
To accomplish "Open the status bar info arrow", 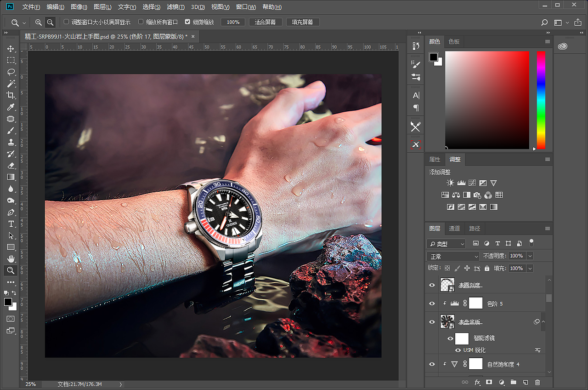I will pos(121,384).
